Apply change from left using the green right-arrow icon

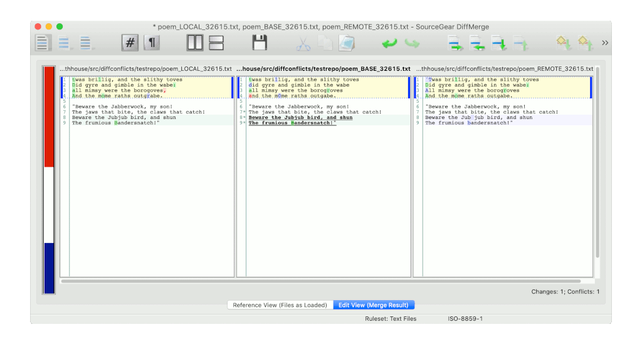(455, 43)
